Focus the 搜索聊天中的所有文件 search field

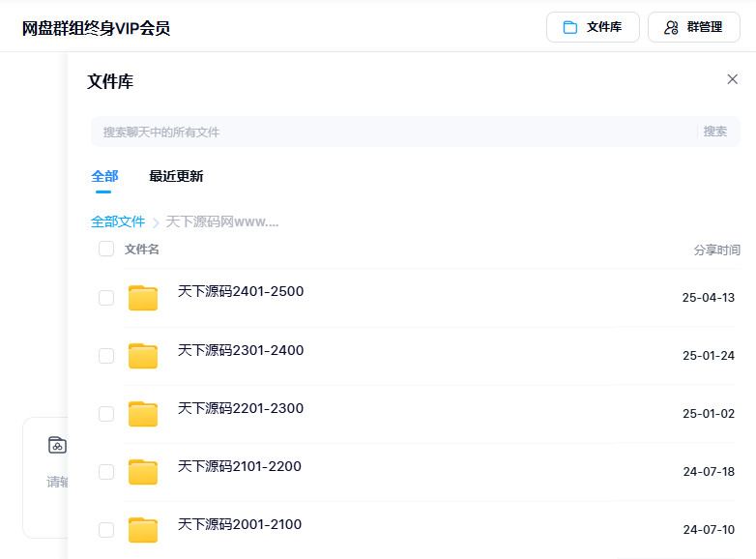click(387, 132)
